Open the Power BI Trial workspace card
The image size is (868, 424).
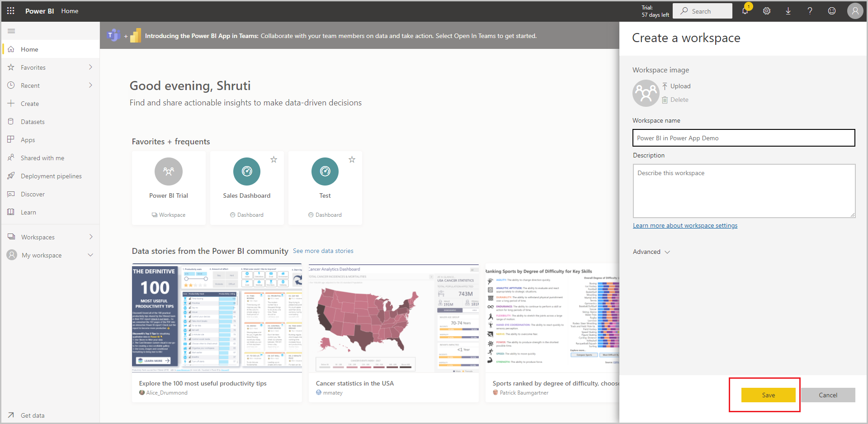tap(169, 188)
